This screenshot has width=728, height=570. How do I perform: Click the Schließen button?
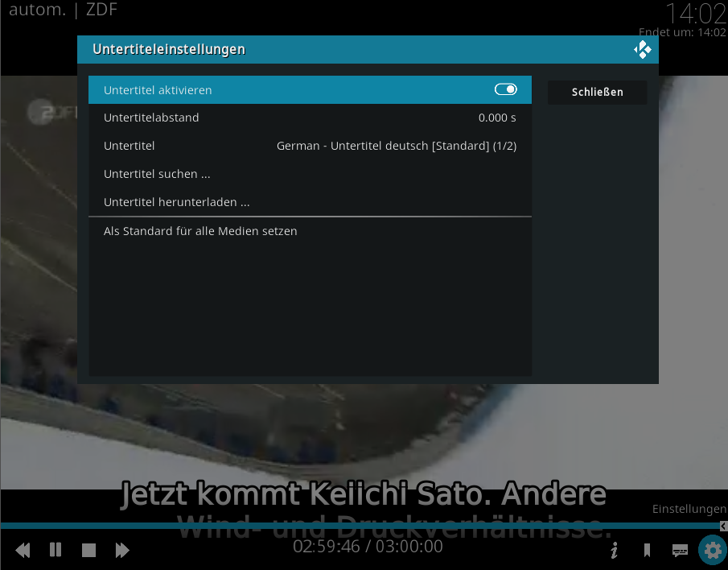pyautogui.click(x=597, y=92)
